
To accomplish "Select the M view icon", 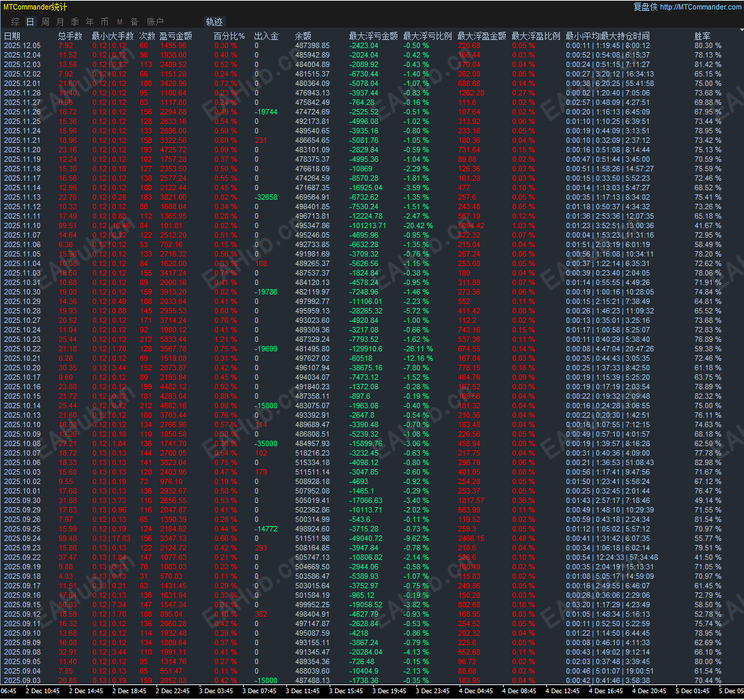I will tap(118, 21).
